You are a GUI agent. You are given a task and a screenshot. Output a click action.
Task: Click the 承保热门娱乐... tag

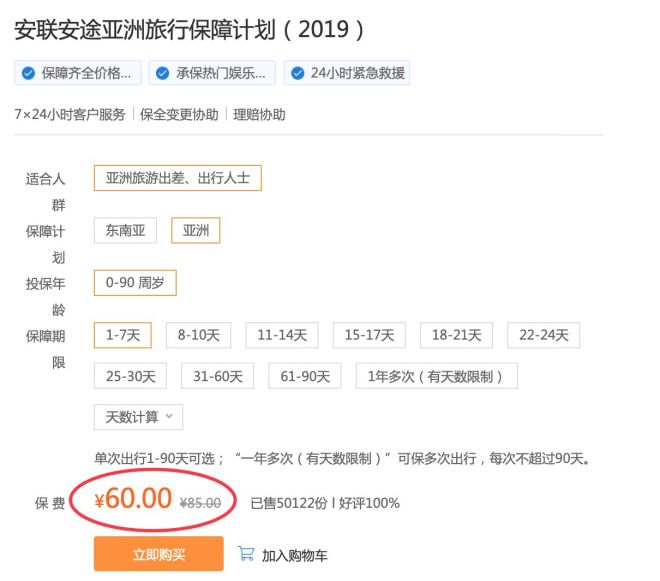[x=212, y=73]
